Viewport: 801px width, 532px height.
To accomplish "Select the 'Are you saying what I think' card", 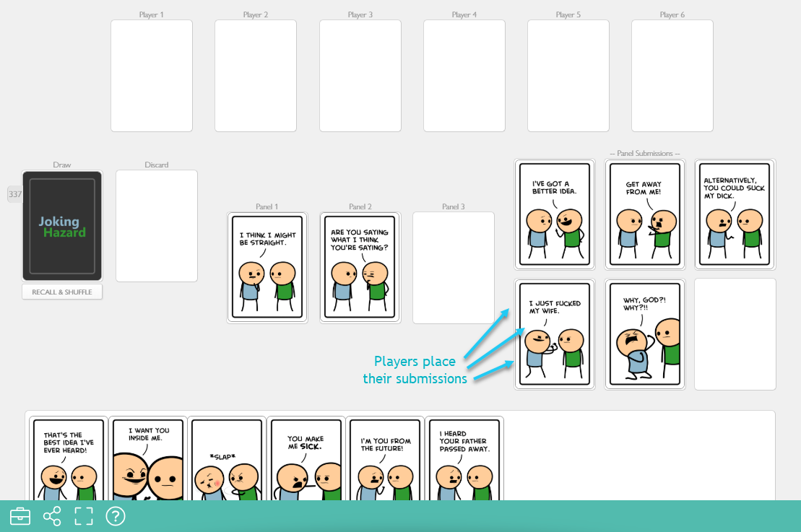I will click(x=360, y=268).
